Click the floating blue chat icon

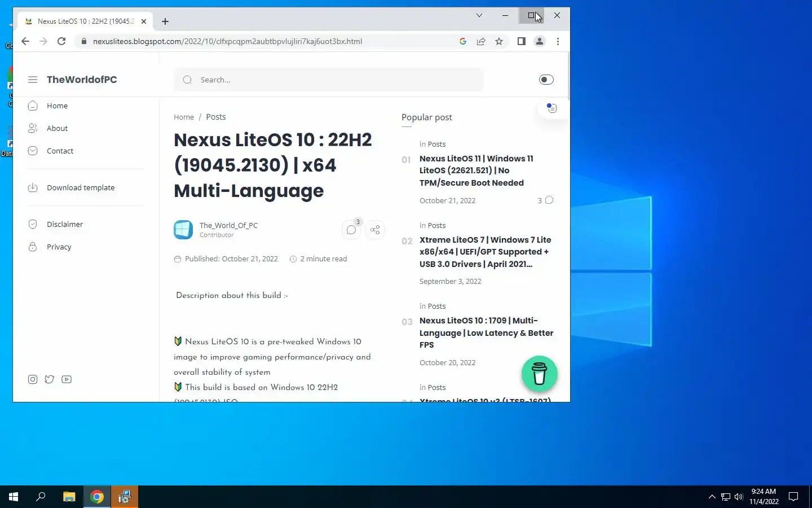pyautogui.click(x=552, y=108)
